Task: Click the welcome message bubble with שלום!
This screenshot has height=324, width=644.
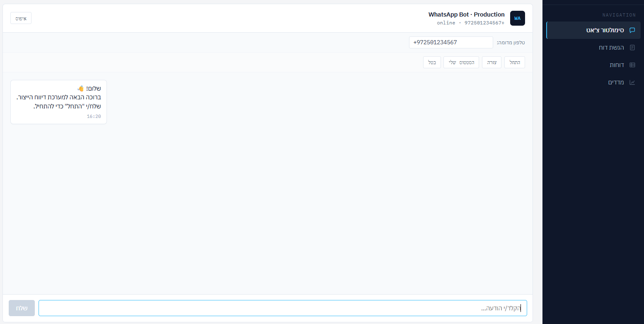Action: tap(58, 102)
